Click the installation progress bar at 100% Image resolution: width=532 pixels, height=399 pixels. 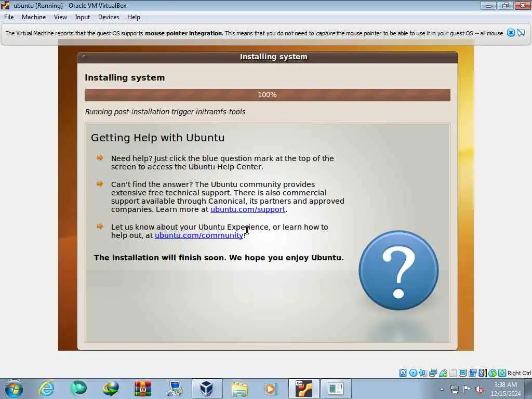268,95
